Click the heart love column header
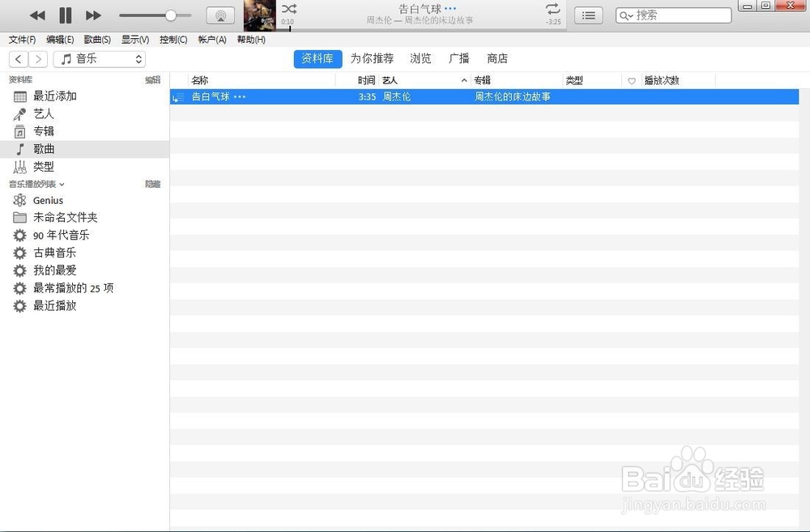810x532 pixels. point(631,81)
